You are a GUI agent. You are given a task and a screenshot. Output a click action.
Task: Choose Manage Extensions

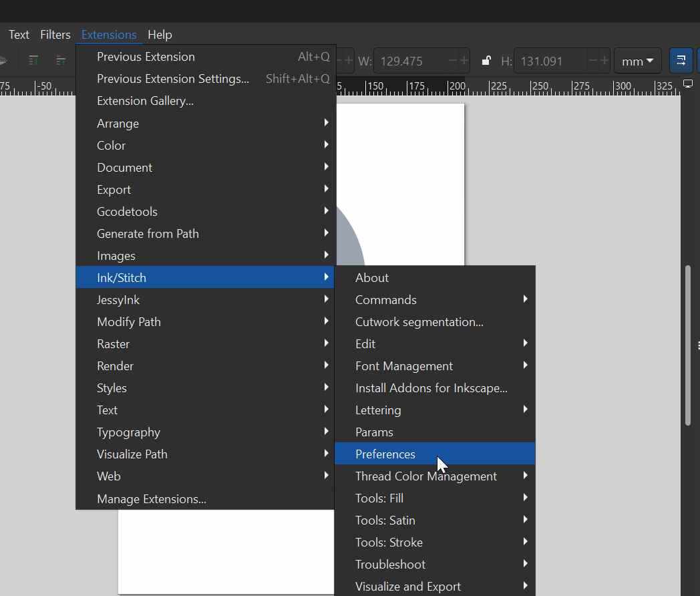(x=205, y=498)
